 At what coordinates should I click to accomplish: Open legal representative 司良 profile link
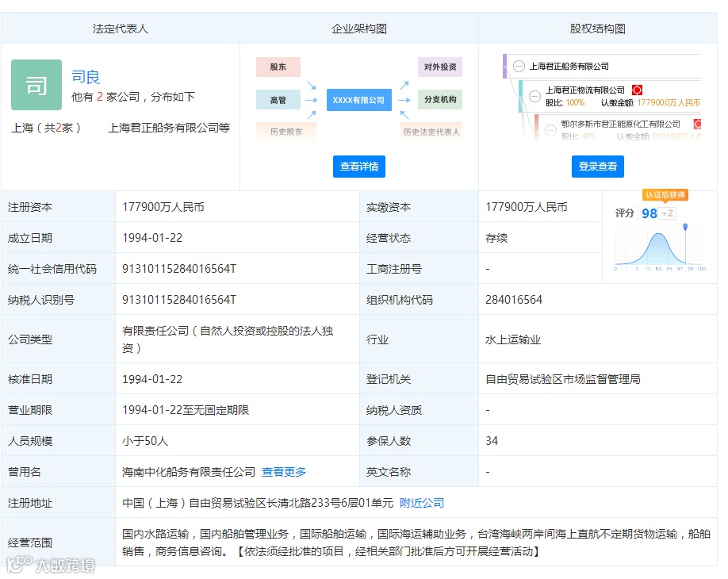(86, 77)
